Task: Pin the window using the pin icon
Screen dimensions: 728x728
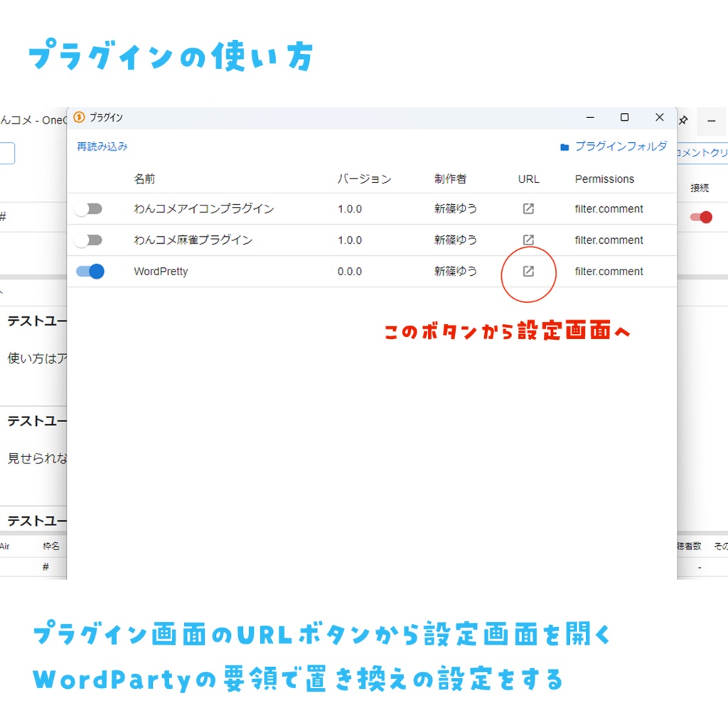Action: pyautogui.click(x=682, y=121)
